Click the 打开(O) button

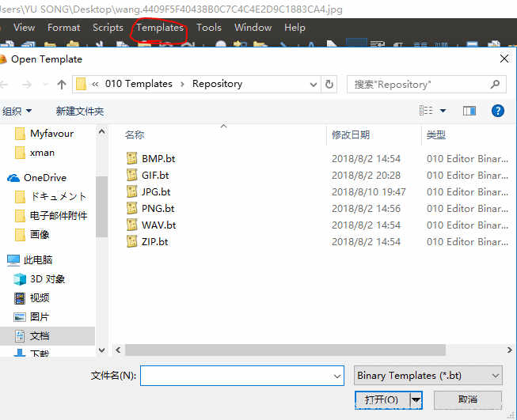click(x=382, y=400)
